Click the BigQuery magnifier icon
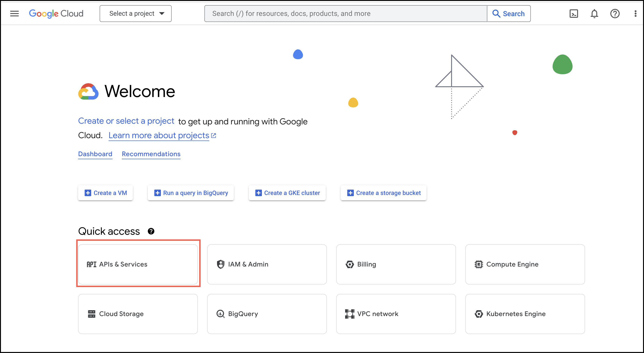644x353 pixels. [x=221, y=314]
